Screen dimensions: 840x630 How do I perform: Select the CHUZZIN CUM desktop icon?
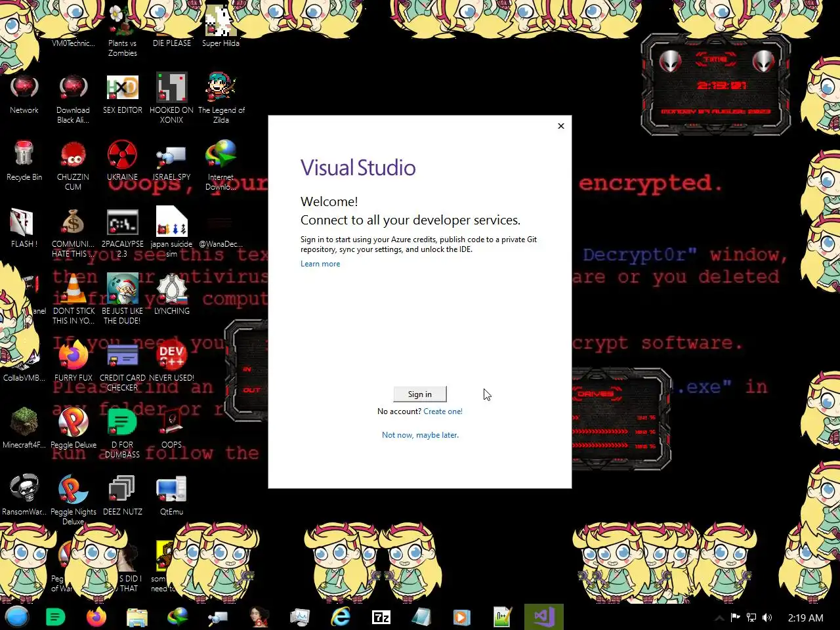tap(73, 165)
